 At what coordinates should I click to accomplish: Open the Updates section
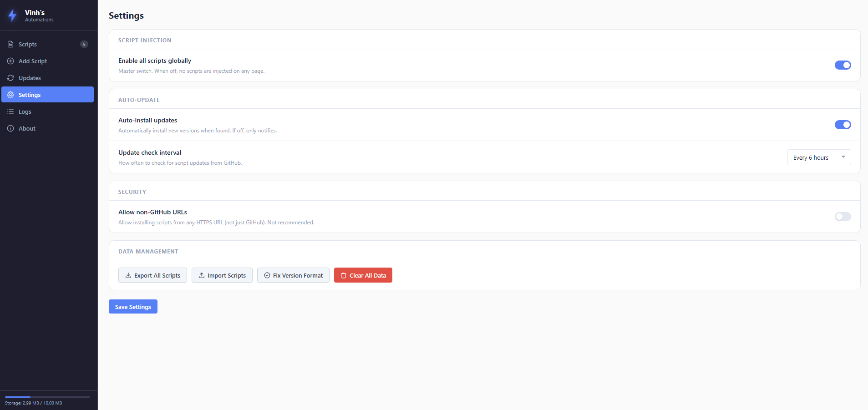click(47, 78)
